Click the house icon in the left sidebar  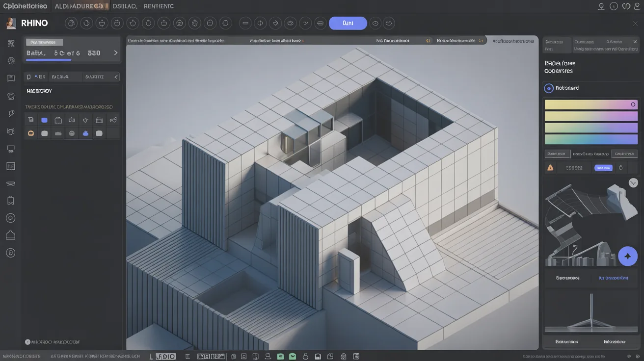click(11, 235)
